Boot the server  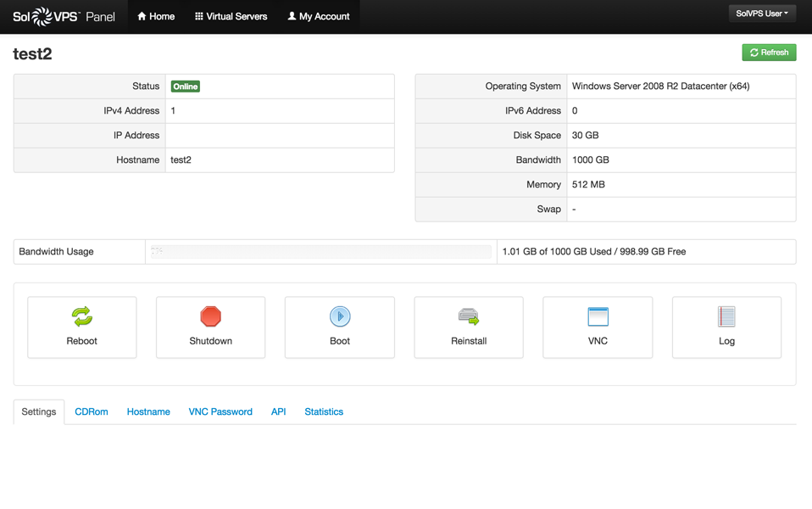click(x=339, y=327)
